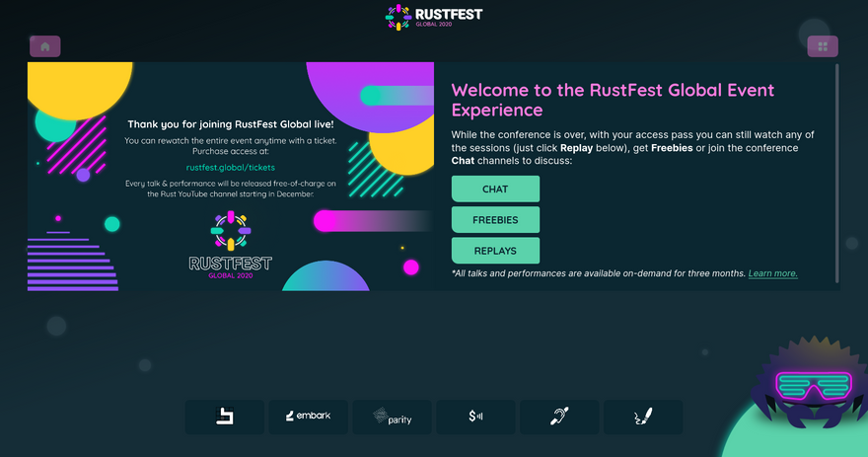Open the CHAT channels button
The height and width of the screenshot is (457, 868).
click(495, 189)
